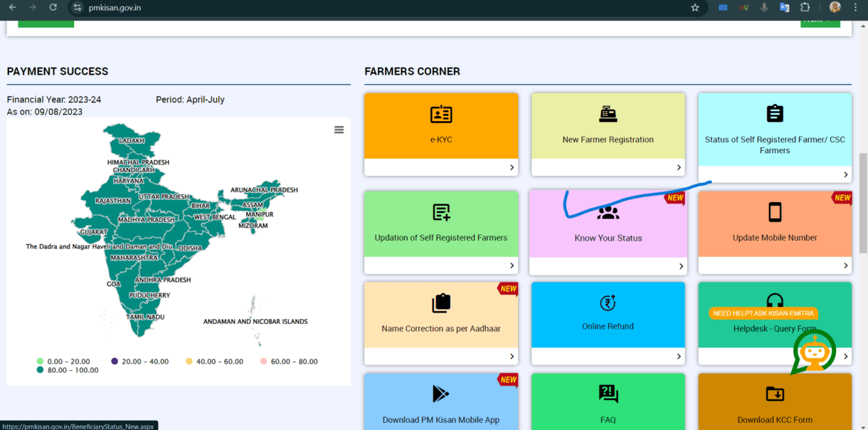
Task: Bookmark this page with star icon
Action: (x=695, y=7)
